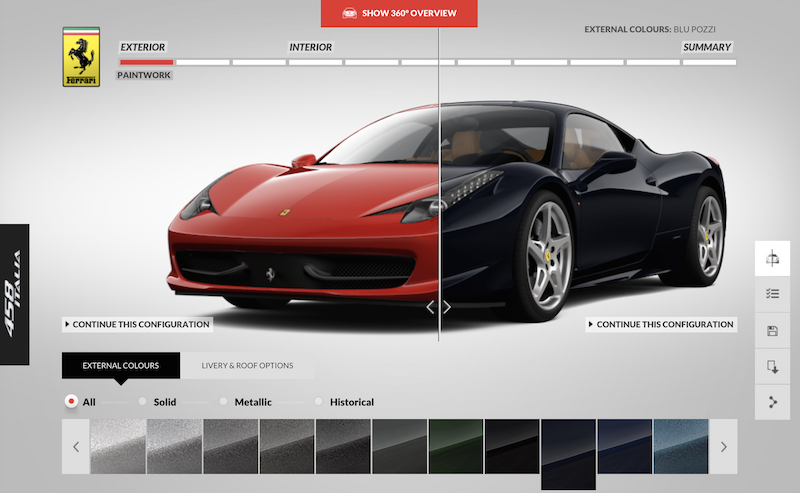Viewport: 800px width, 493px height.
Task: Go to the Interior section
Action: (311, 47)
